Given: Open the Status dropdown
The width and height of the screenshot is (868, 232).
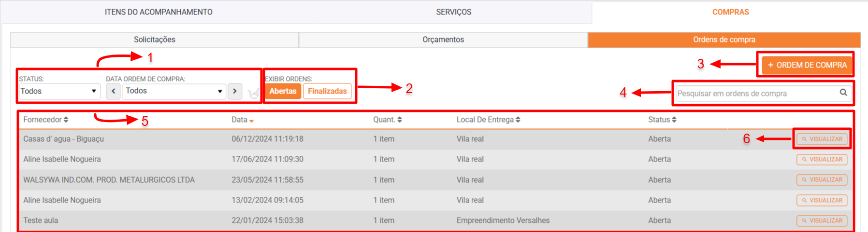Looking at the screenshot, I should (58, 91).
